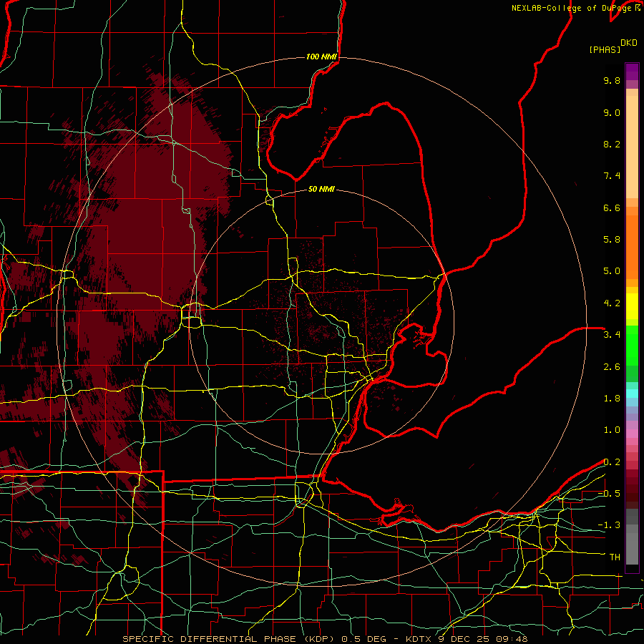Click the 100 NMI range ring label
The image size is (644, 644).
coord(321,57)
